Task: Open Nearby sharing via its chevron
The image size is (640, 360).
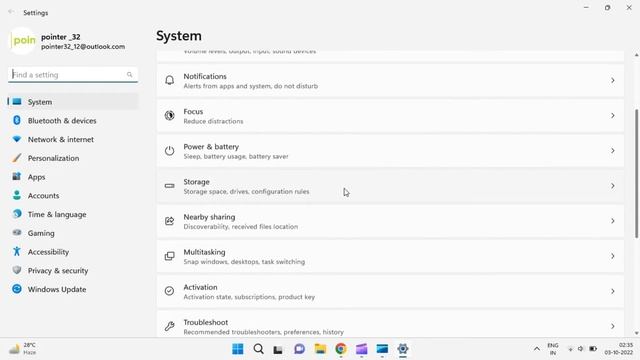Action: [613, 221]
